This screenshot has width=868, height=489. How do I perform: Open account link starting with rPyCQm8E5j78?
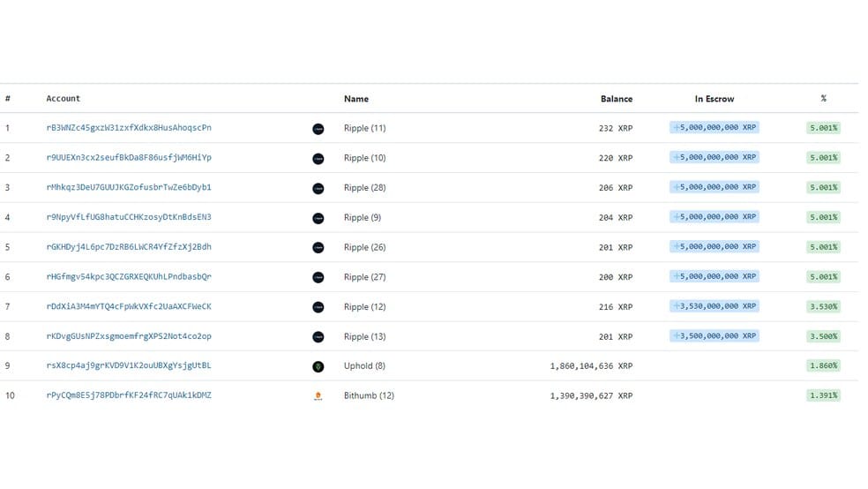point(129,395)
